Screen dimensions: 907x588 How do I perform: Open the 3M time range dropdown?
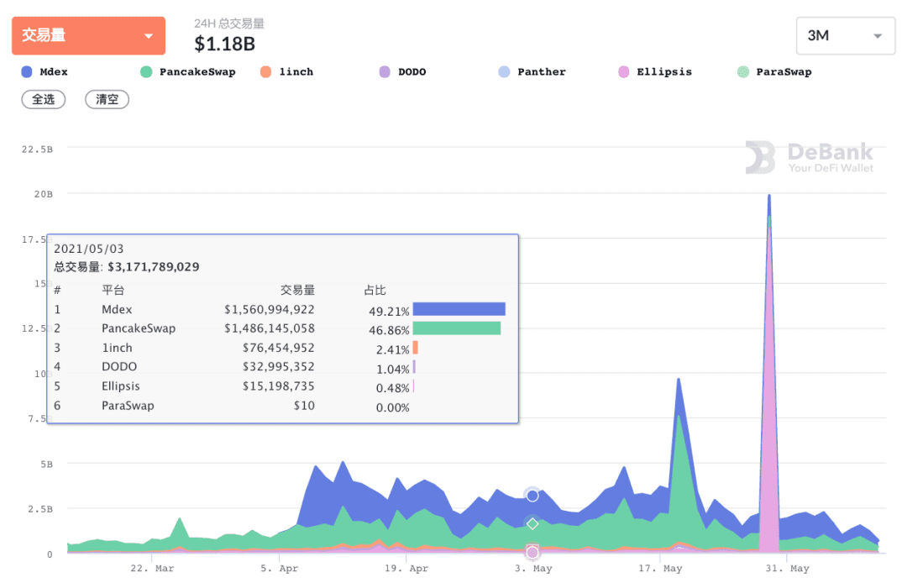845,36
